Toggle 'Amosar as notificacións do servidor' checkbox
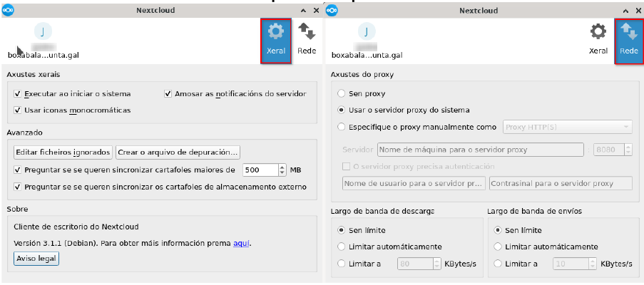The height and width of the screenshot is (285, 644). click(x=168, y=94)
